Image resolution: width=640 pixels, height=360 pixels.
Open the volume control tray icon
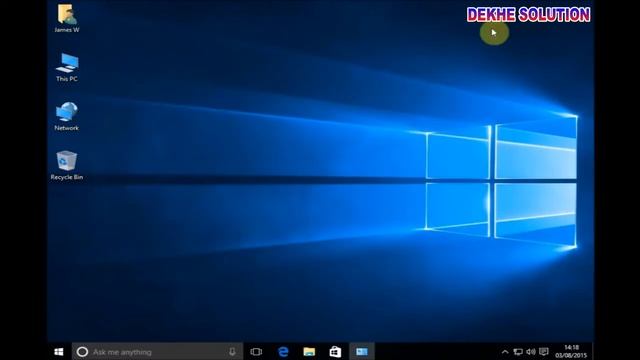[x=531, y=351]
